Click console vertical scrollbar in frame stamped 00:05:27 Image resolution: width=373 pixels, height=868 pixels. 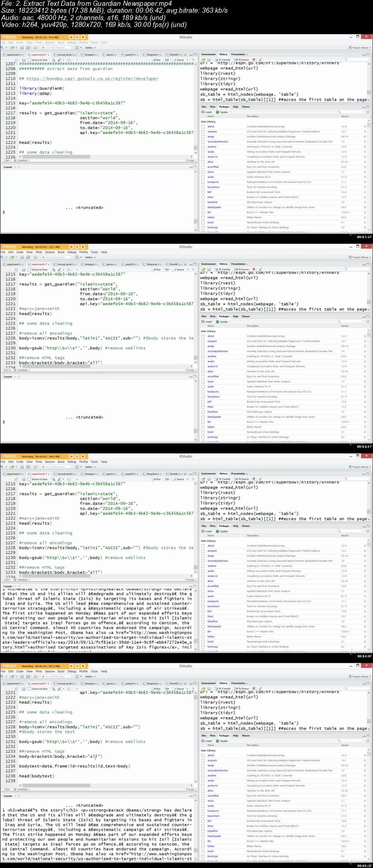(x=195, y=829)
